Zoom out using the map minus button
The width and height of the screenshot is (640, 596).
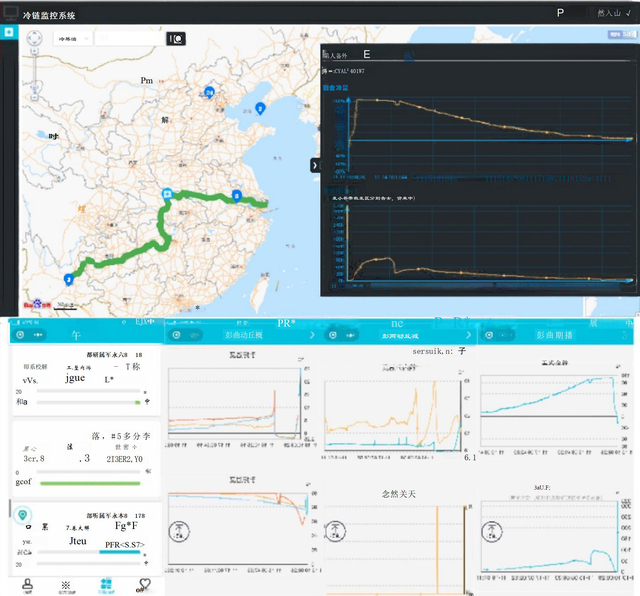tap(34, 98)
